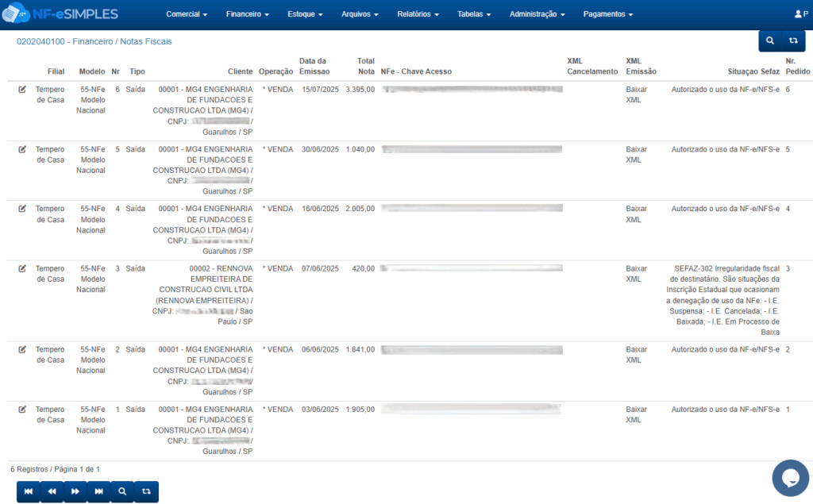Go to last page with pagination icon
Screen dimensions: 813x504
tap(98, 491)
